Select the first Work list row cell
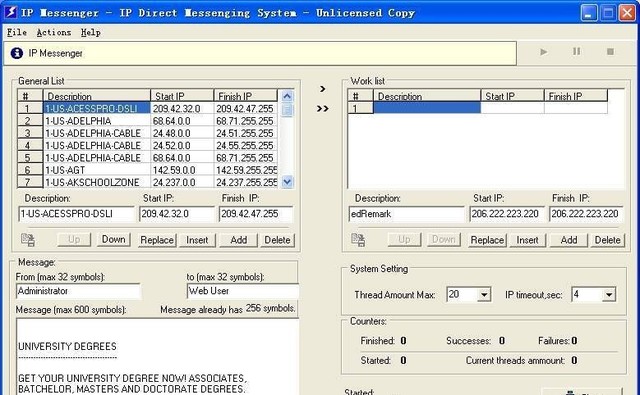This screenshot has height=395, width=640. [x=427, y=108]
